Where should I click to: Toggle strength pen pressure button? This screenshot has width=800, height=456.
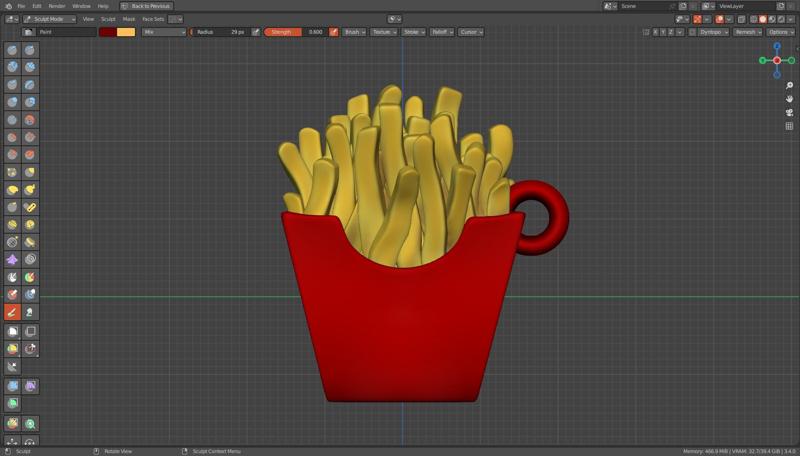(x=334, y=32)
